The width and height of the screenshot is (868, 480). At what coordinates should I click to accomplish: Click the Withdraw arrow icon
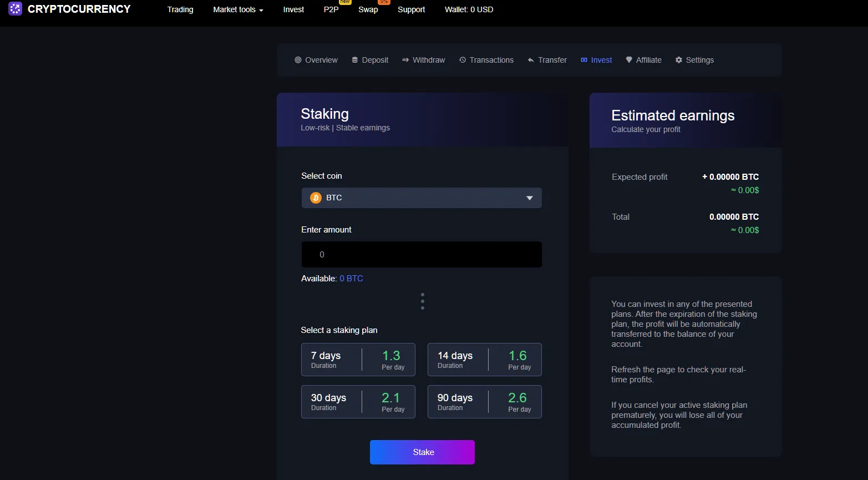coord(405,60)
